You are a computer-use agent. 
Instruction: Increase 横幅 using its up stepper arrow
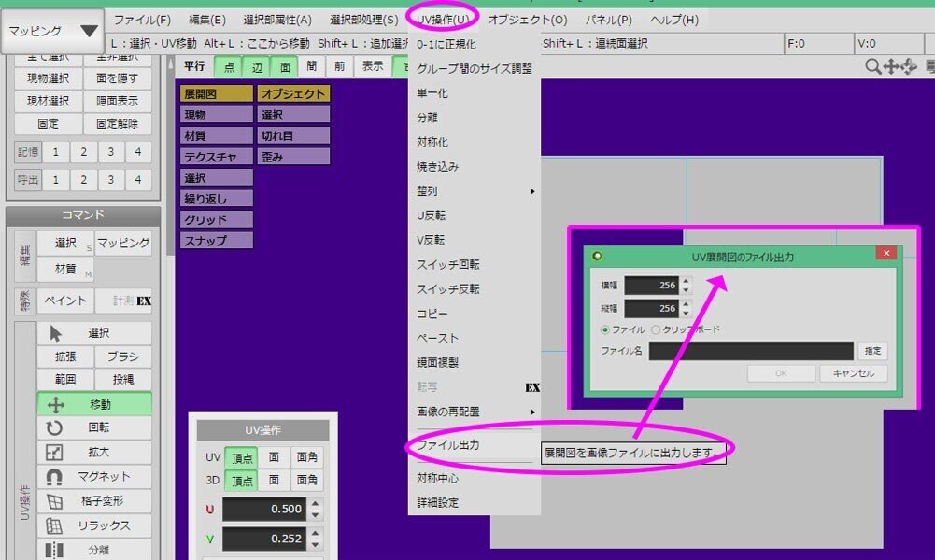coord(686,280)
